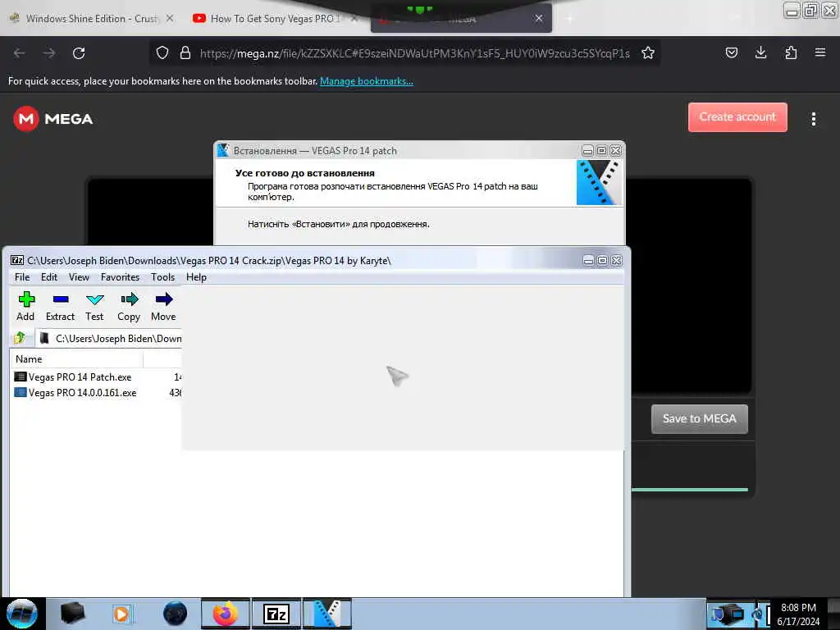Close the active MEGA tab
The image size is (840, 630).
pyautogui.click(x=538, y=18)
